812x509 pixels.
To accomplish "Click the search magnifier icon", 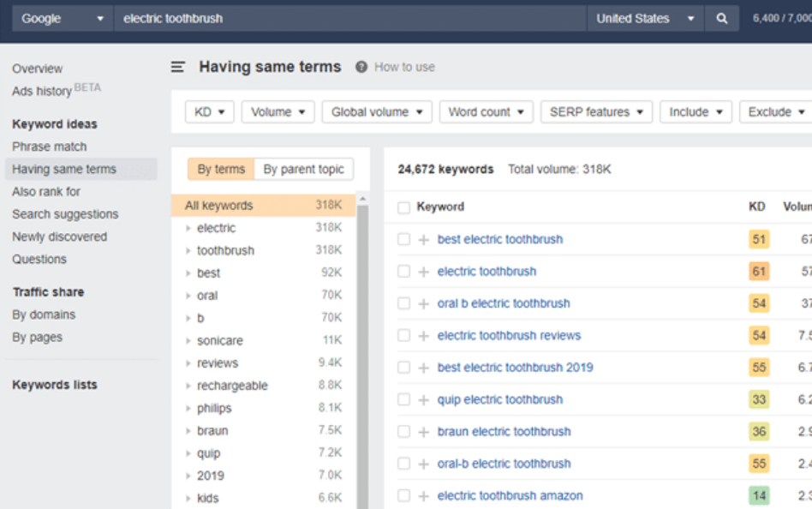I will [721, 19].
